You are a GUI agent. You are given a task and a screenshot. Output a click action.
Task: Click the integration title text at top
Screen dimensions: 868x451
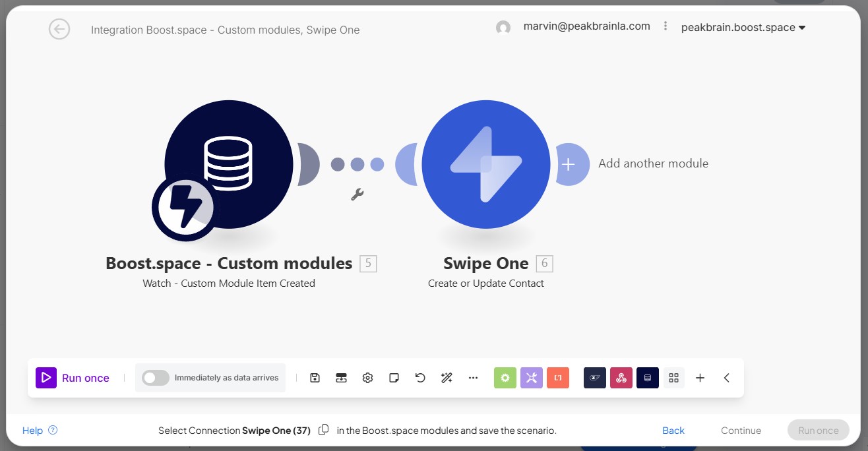pyautogui.click(x=226, y=30)
